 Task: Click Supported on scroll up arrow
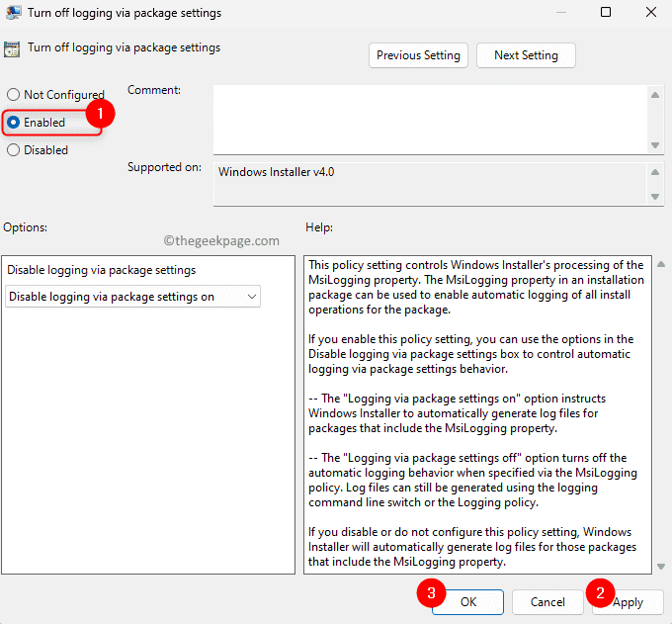[x=655, y=171]
